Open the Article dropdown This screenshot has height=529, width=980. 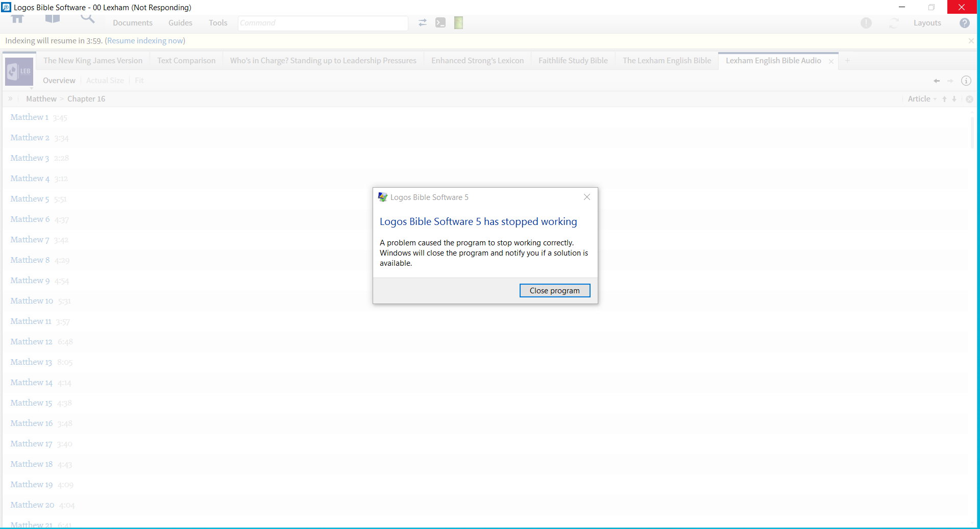pos(922,99)
